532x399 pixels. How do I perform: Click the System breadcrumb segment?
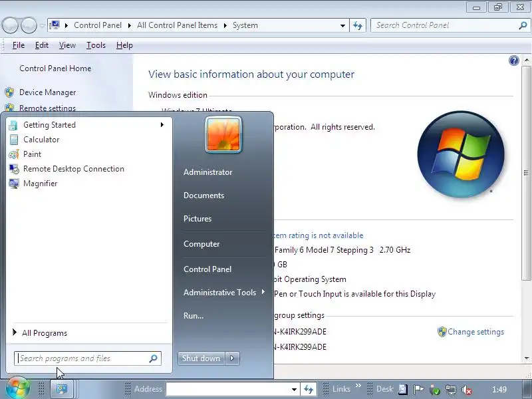(245, 25)
